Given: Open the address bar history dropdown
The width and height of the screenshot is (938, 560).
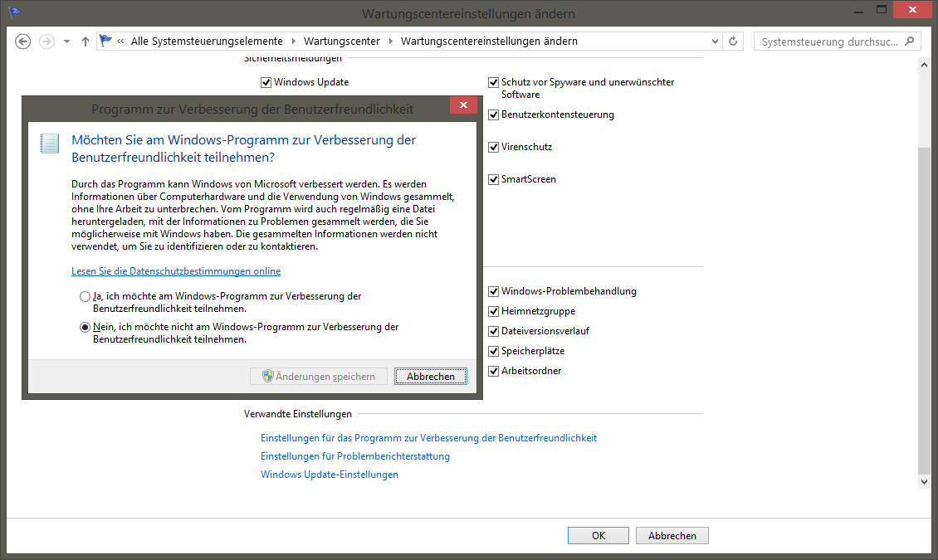Looking at the screenshot, I should click(715, 41).
